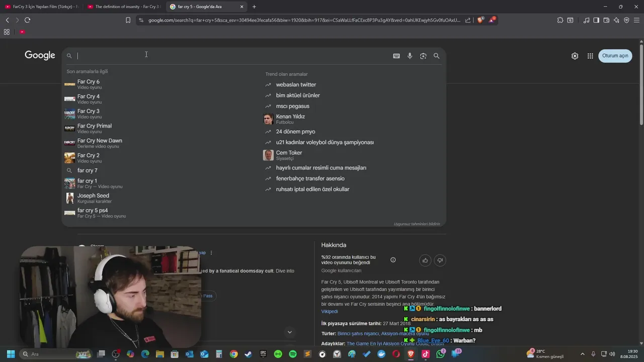Open the Google apps grid
The width and height of the screenshot is (644, 362).
tap(590, 56)
